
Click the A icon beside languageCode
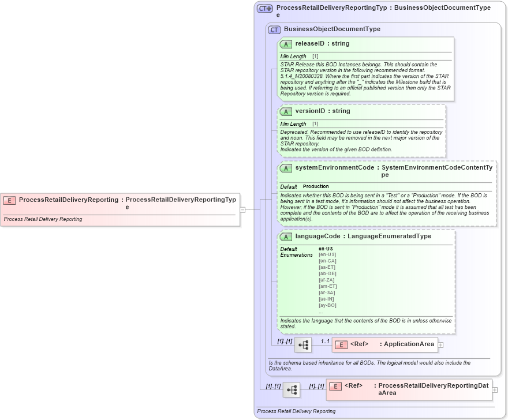(286, 236)
